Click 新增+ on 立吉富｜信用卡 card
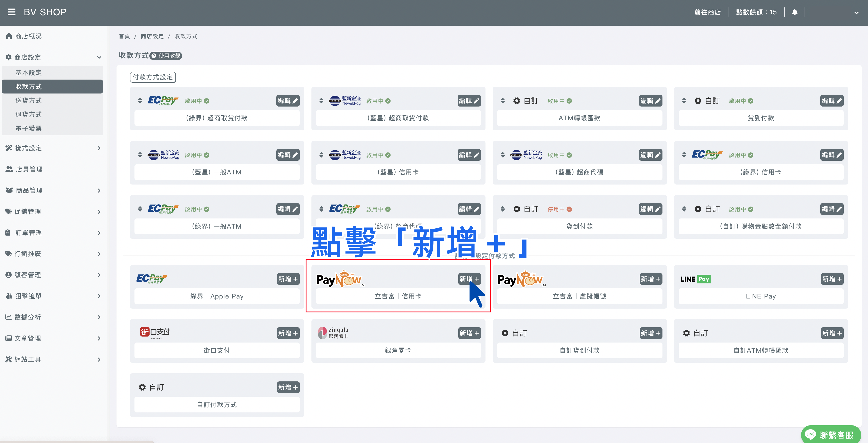868x443 pixels. pyautogui.click(x=469, y=279)
